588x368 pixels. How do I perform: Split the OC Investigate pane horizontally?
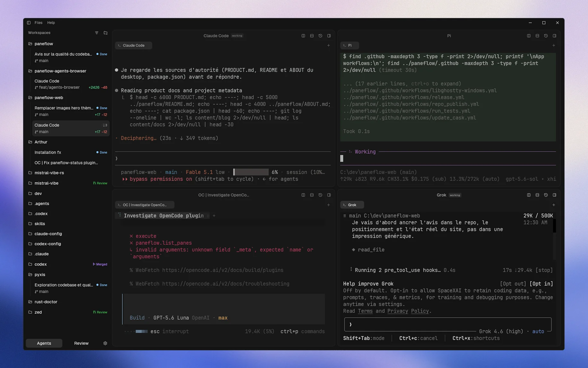coord(312,195)
